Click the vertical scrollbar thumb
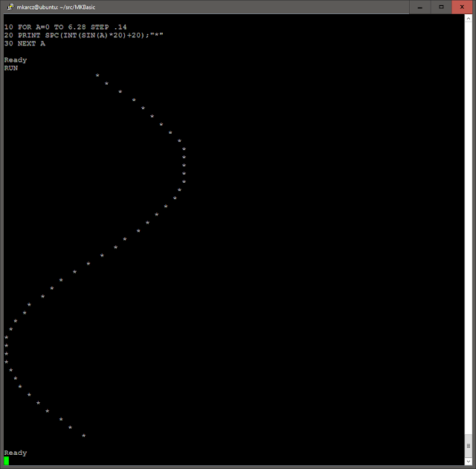 click(468, 446)
